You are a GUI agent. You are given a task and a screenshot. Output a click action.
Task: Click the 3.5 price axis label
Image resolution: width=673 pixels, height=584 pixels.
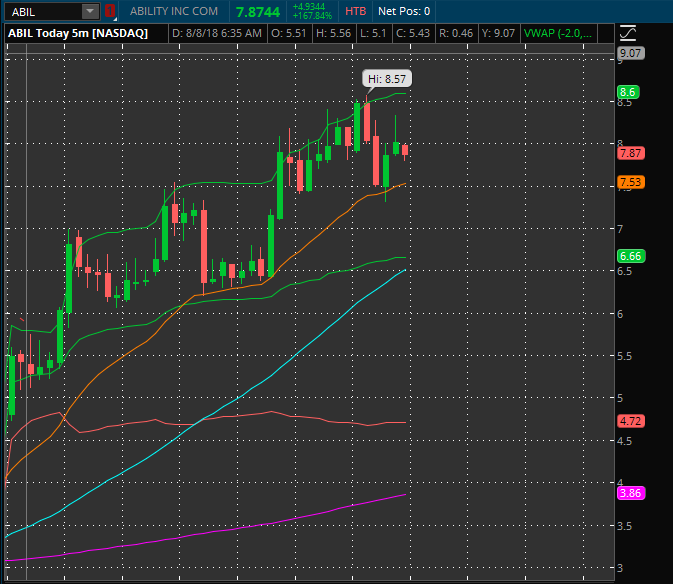624,526
